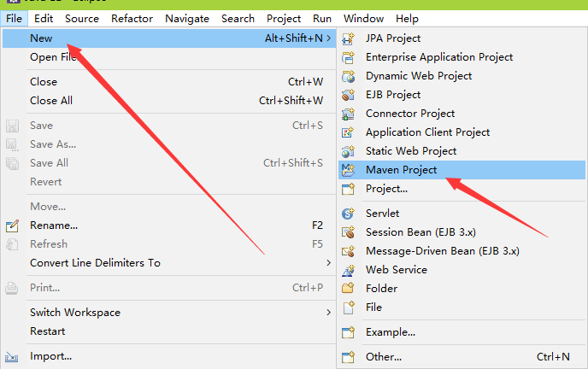The width and height of the screenshot is (588, 369).
Task: Select Other... at submenu bottom
Action: (x=462, y=357)
